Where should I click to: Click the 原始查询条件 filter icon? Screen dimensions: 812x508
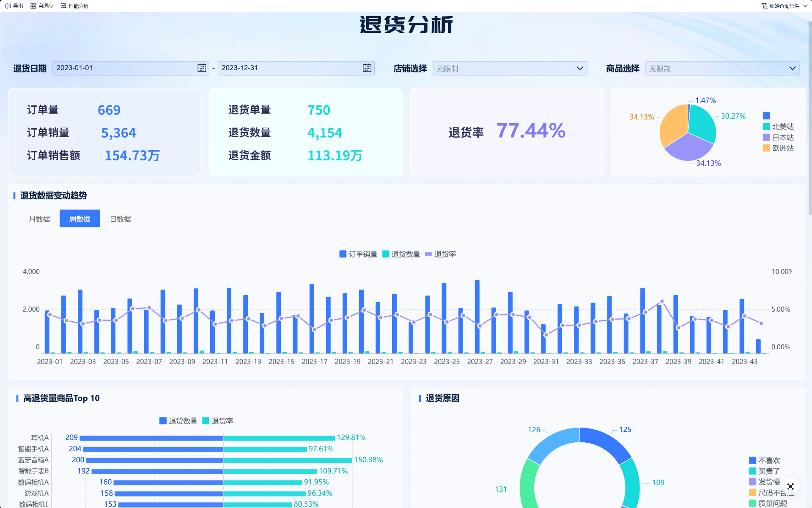[764, 6]
